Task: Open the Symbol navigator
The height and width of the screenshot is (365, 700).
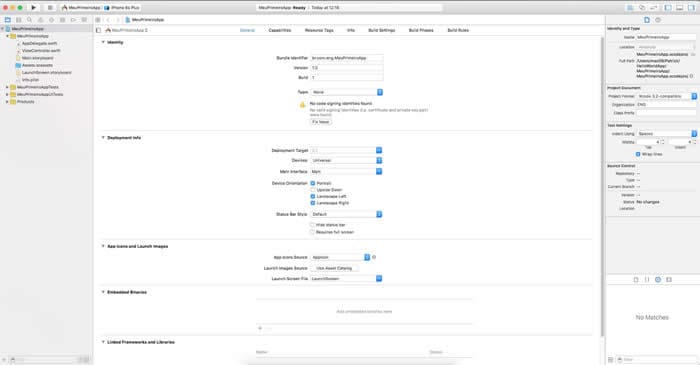Action: [18, 20]
